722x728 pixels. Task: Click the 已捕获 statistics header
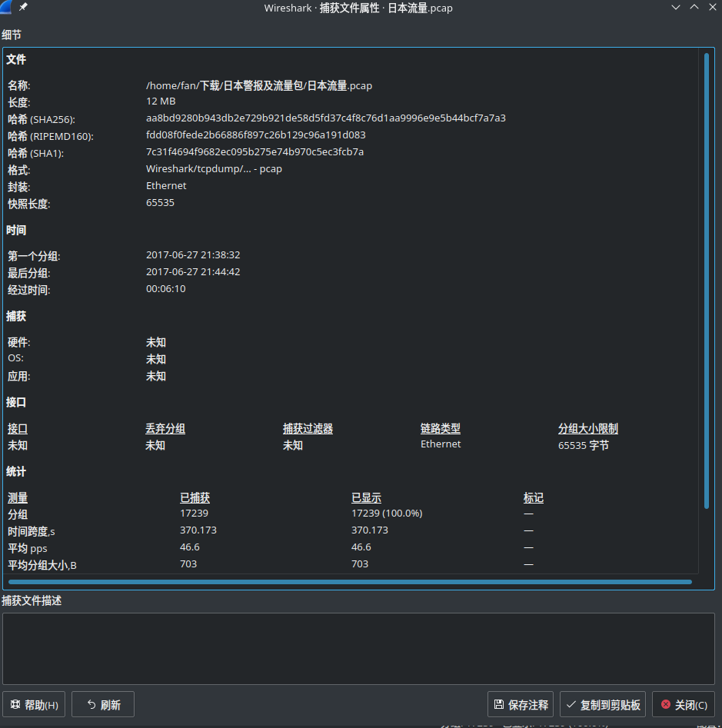195,497
